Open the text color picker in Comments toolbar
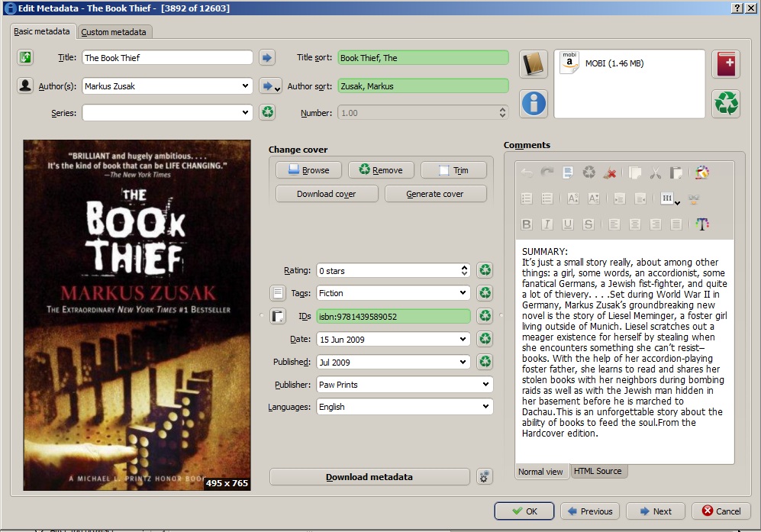Viewport: 761px width, 532px height. (702, 224)
